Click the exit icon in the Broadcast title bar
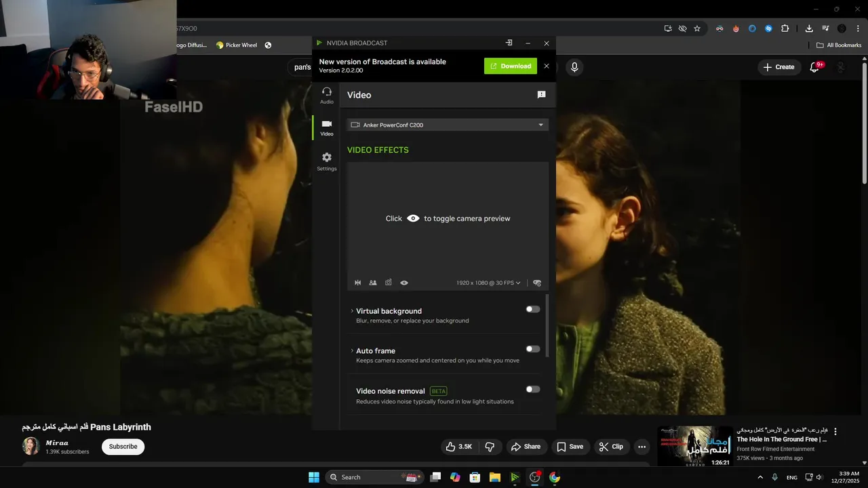The image size is (868, 488). click(509, 43)
